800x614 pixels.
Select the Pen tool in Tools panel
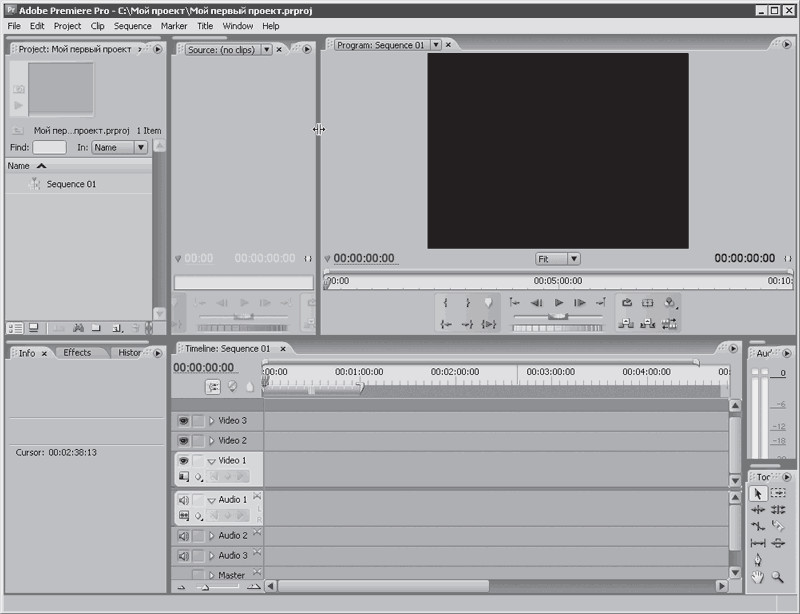click(x=758, y=559)
